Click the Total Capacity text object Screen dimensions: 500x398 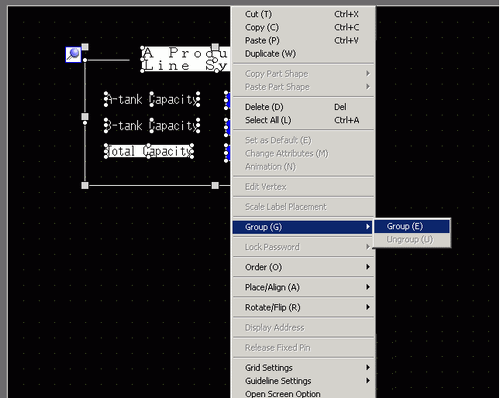point(149,151)
